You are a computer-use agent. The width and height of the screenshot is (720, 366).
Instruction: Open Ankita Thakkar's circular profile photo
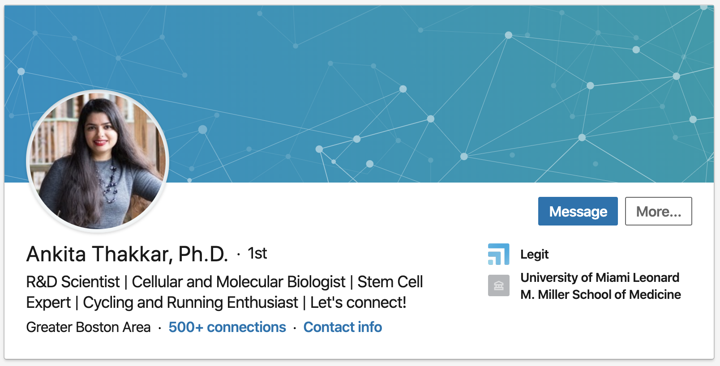pos(98,161)
